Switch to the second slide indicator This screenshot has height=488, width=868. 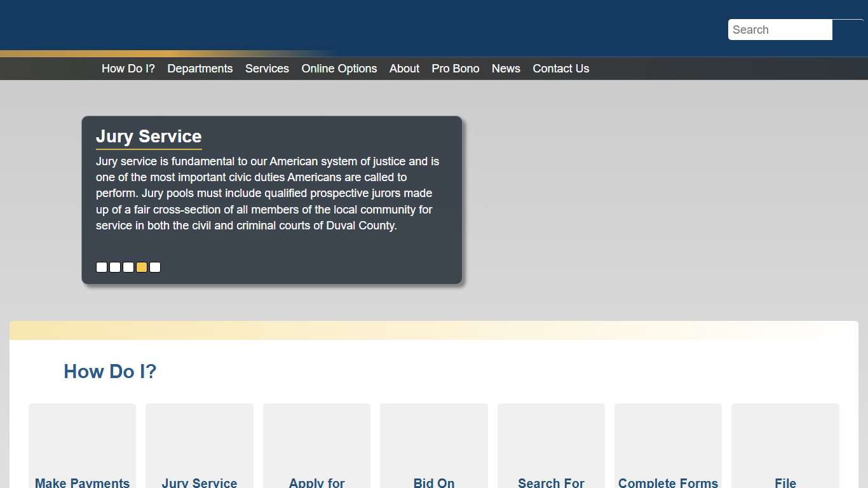tap(115, 268)
